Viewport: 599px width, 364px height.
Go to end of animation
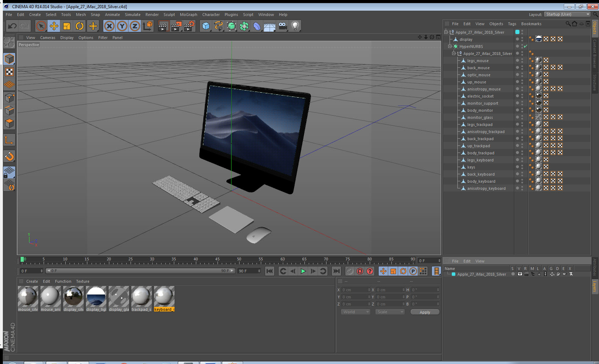[336, 271]
